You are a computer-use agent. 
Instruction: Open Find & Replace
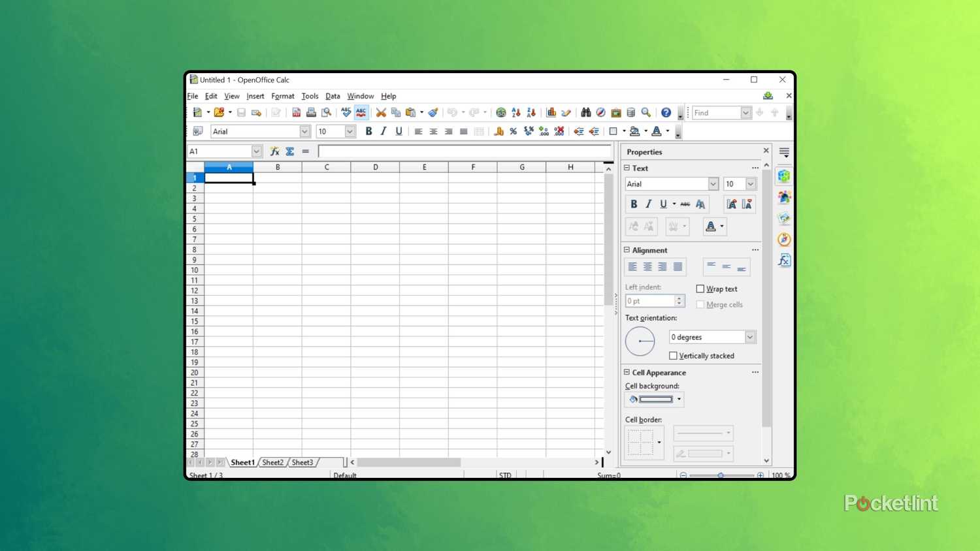coord(586,112)
